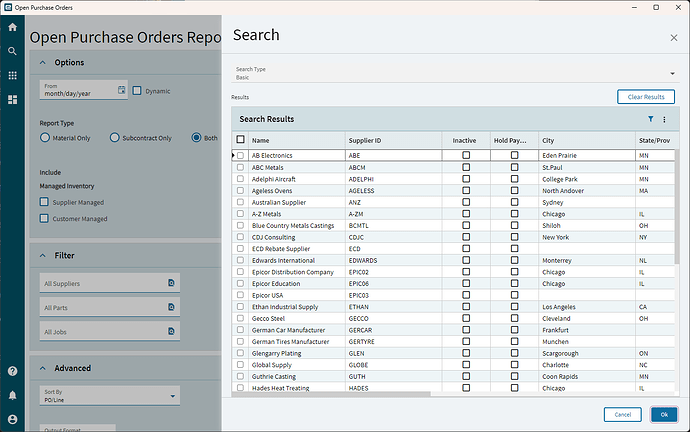Viewport: 690px width, 432px height.
Task: Select the Subcontract Only radio button
Action: pyautogui.click(x=114, y=138)
